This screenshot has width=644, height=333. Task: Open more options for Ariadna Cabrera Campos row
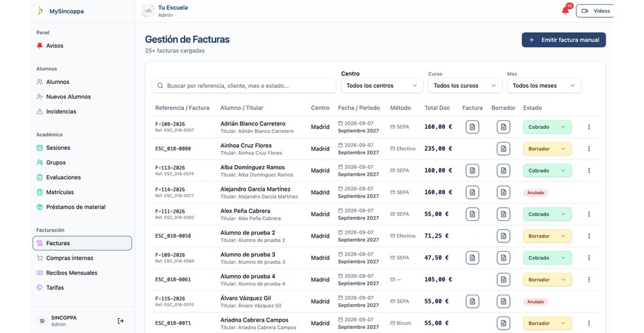[x=589, y=323]
